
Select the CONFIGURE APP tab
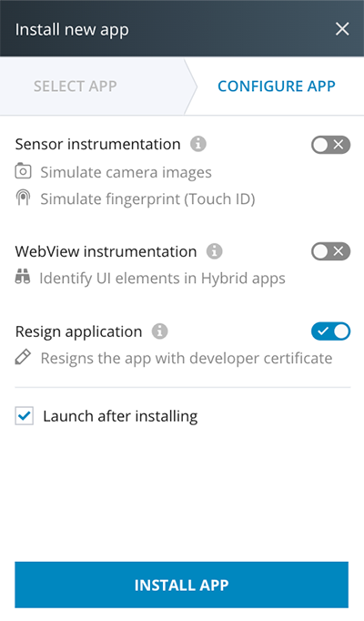click(x=277, y=86)
